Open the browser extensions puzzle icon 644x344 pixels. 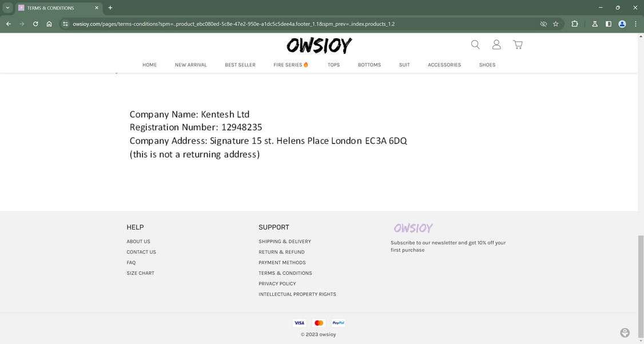pyautogui.click(x=574, y=23)
